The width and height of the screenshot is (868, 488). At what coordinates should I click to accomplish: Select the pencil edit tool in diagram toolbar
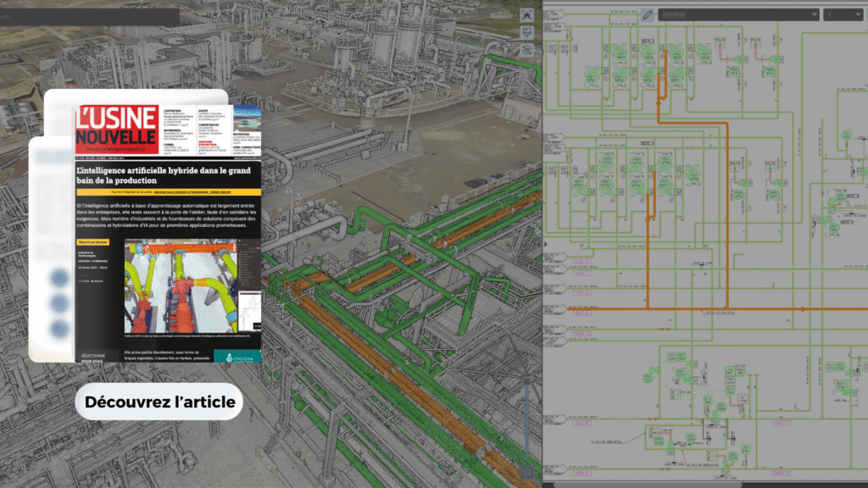pyautogui.click(x=647, y=14)
